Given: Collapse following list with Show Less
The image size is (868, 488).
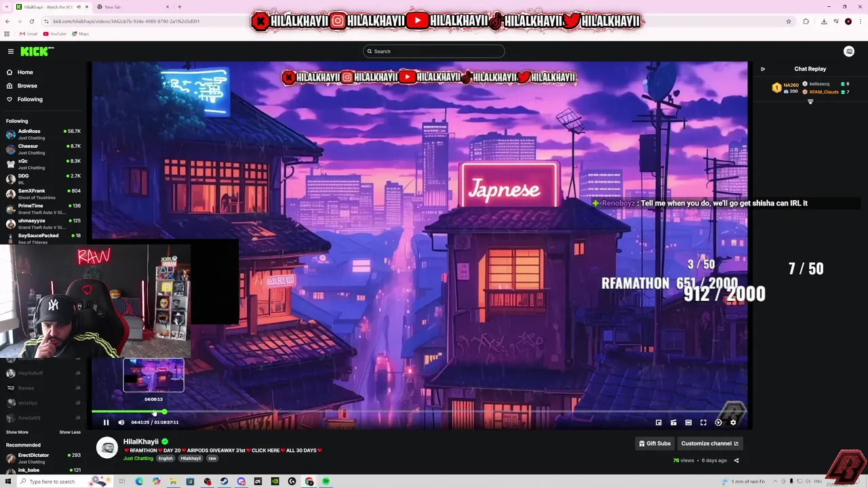Looking at the screenshot, I should (70, 432).
